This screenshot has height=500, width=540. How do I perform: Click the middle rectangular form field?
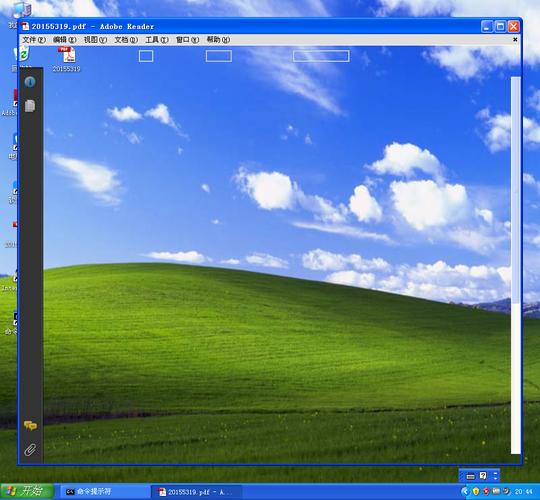[219, 56]
